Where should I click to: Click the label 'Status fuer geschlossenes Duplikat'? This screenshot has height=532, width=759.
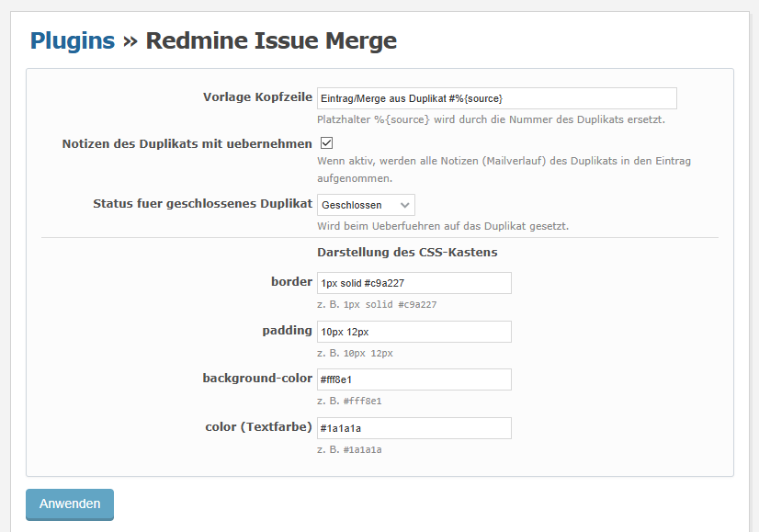[202, 204]
